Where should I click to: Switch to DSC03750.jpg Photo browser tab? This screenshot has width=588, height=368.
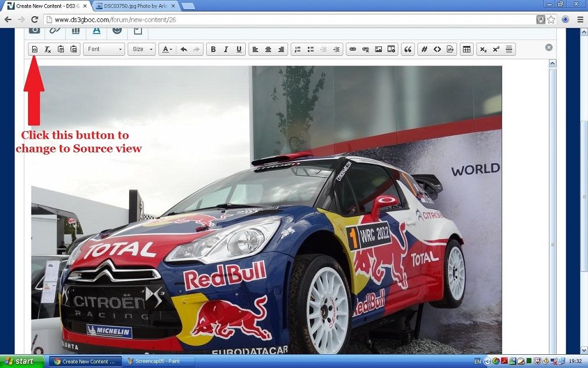pyautogui.click(x=134, y=6)
